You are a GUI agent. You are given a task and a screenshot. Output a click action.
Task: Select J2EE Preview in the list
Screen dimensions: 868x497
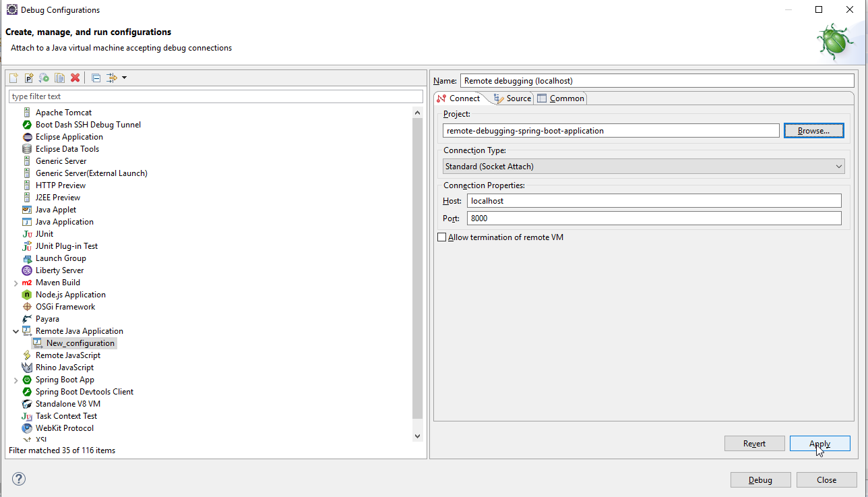[x=58, y=198]
